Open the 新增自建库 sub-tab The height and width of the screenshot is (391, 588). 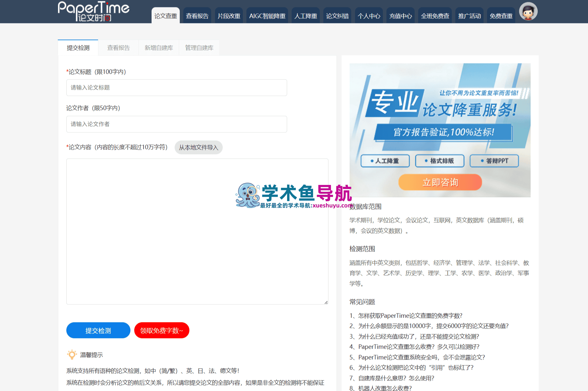coord(159,48)
